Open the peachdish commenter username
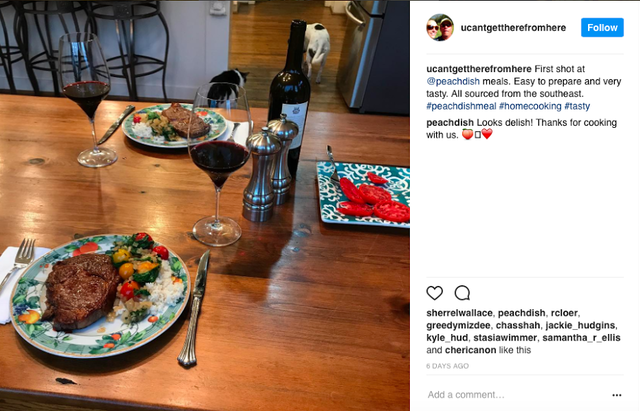This screenshot has height=411, width=640. click(x=449, y=122)
